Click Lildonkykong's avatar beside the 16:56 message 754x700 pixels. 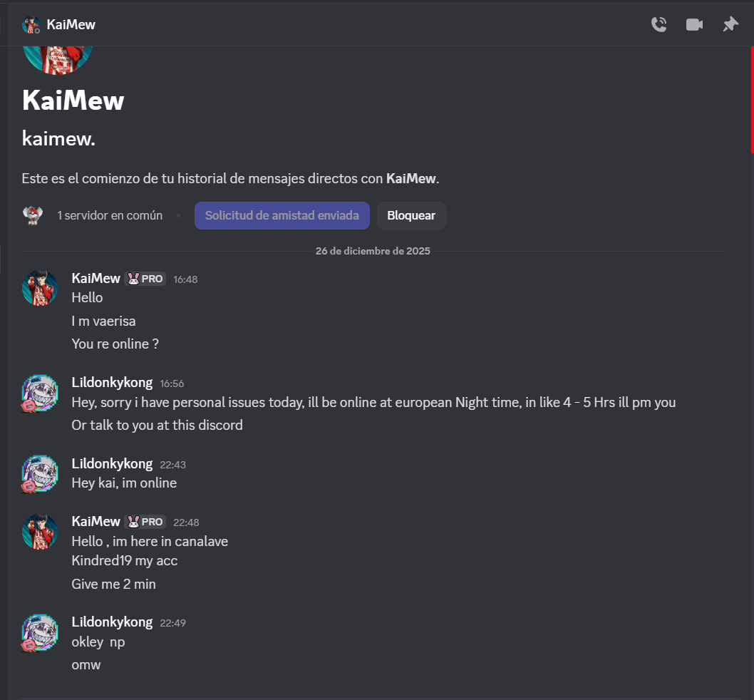pos(40,393)
